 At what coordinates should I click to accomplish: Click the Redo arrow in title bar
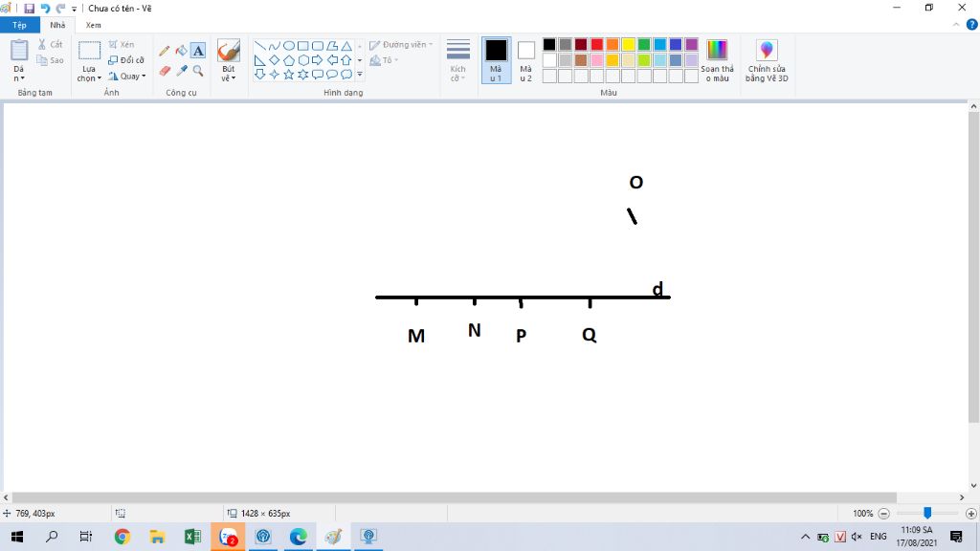[60, 8]
